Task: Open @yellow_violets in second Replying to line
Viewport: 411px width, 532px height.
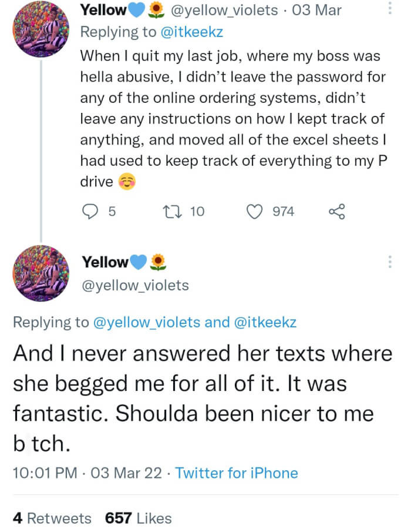Action: coord(151,322)
